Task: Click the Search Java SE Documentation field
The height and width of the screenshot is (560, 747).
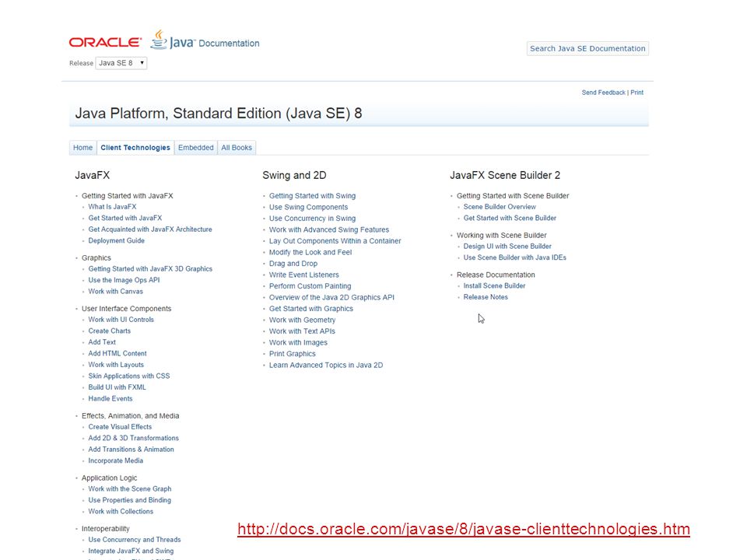Action: tap(587, 48)
